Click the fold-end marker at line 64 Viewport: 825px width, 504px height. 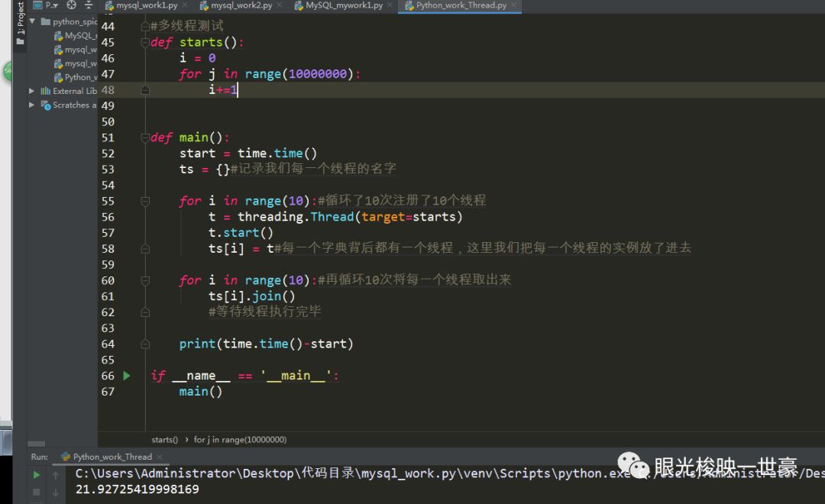[145, 344]
